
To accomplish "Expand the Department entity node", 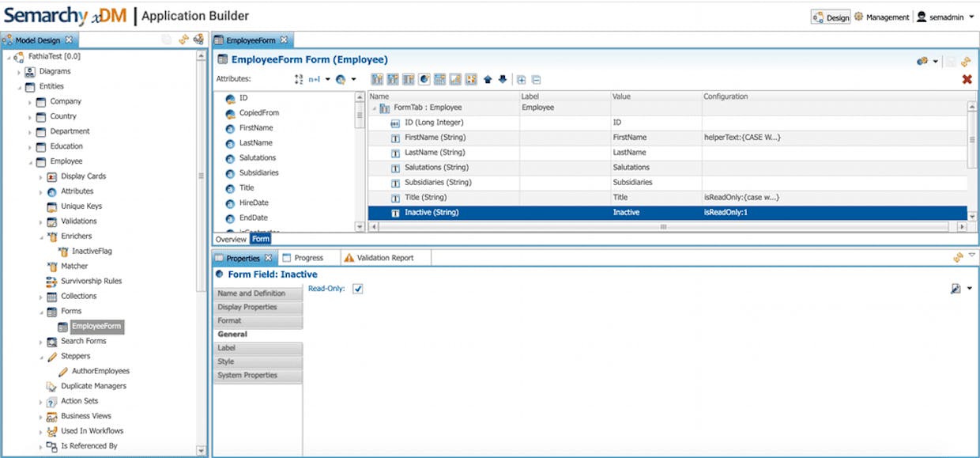I will pos(30,131).
